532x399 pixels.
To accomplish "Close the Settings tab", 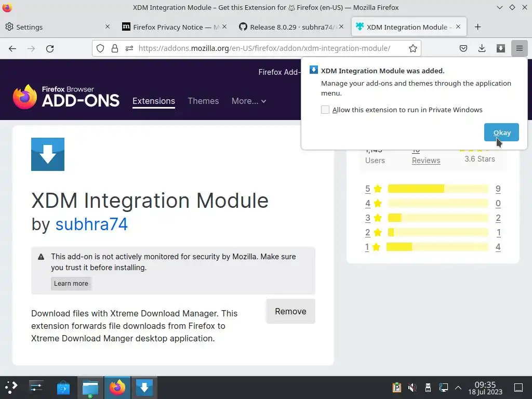I will pyautogui.click(x=108, y=26).
